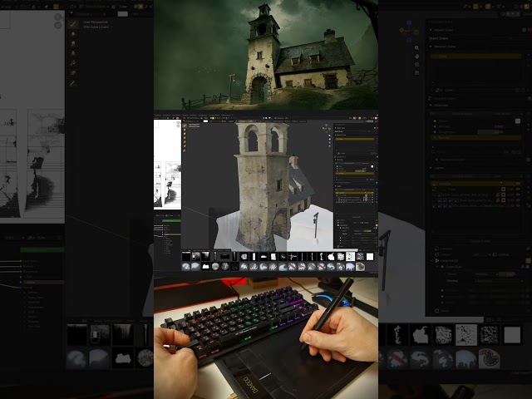Tick the checkbox at the bottom of the properties panel
Image resolution: width=532 pixels, height=399 pixels.
click(x=436, y=310)
